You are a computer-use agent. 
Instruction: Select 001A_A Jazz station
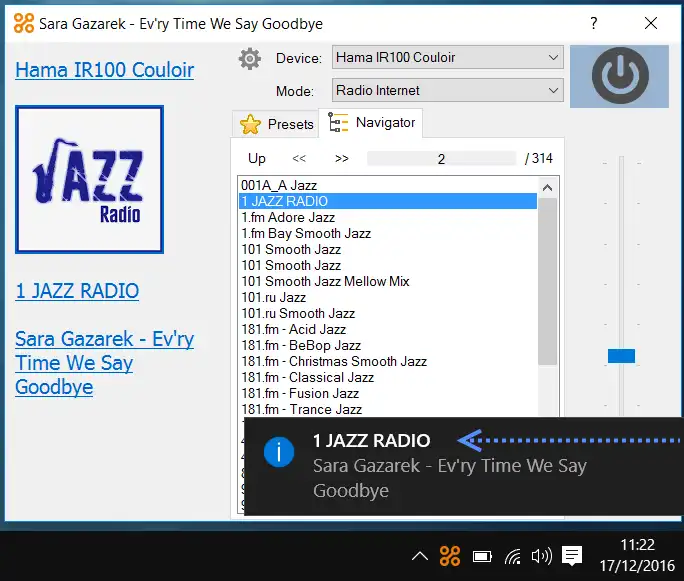coord(388,185)
